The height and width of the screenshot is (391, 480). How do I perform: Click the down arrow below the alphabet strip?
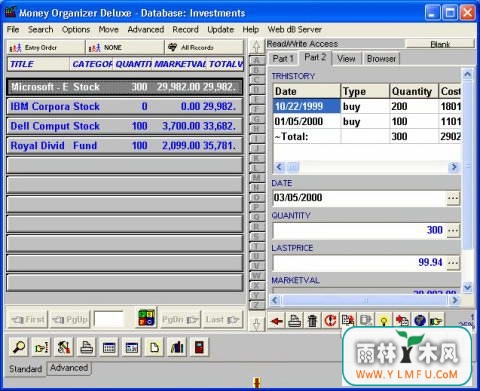click(x=256, y=324)
